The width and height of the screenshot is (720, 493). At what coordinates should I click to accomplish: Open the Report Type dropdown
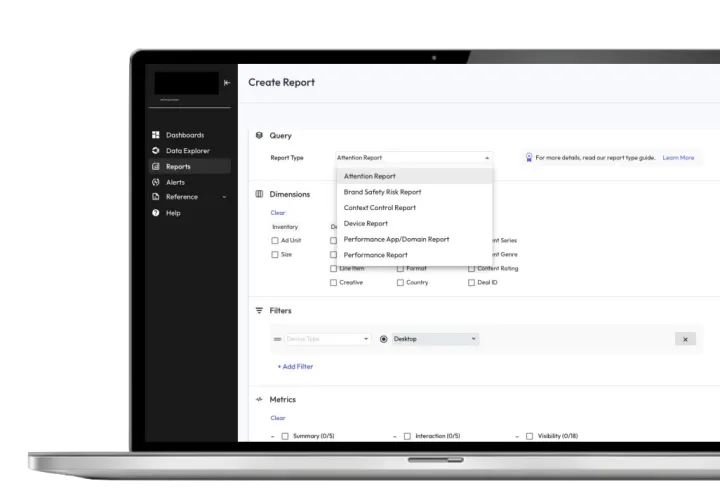coord(414,157)
